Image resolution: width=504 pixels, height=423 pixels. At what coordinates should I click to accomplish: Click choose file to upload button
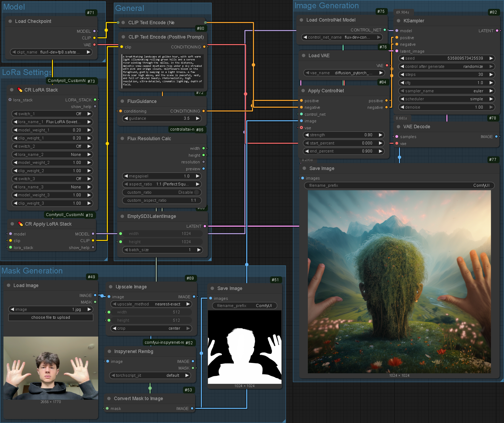51,317
